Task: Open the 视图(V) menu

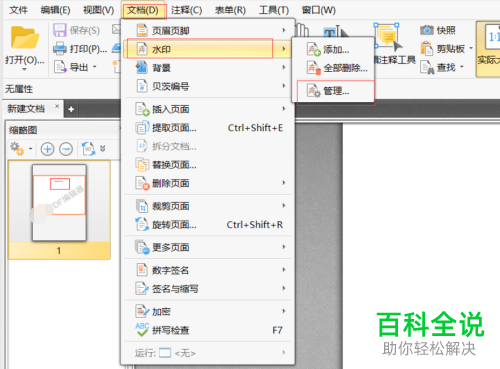Action: (98, 10)
